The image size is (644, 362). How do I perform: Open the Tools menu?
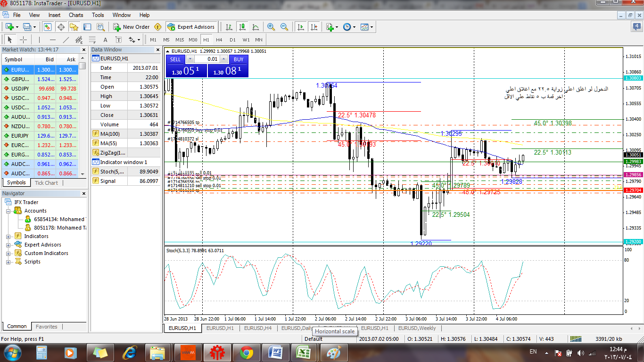(98, 15)
